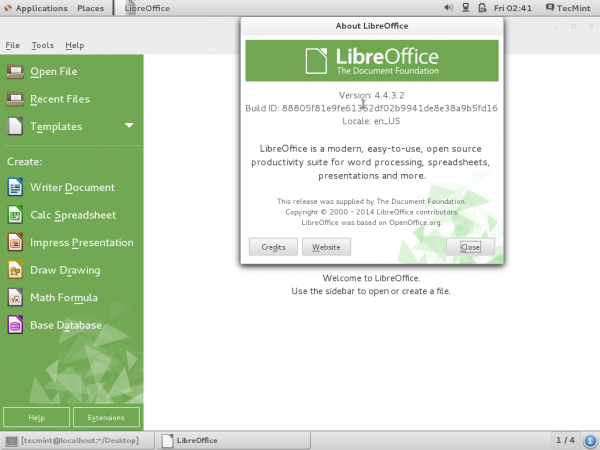600x450 pixels.
Task: Click the LibreOffice app menu in top panel
Action: point(147,8)
